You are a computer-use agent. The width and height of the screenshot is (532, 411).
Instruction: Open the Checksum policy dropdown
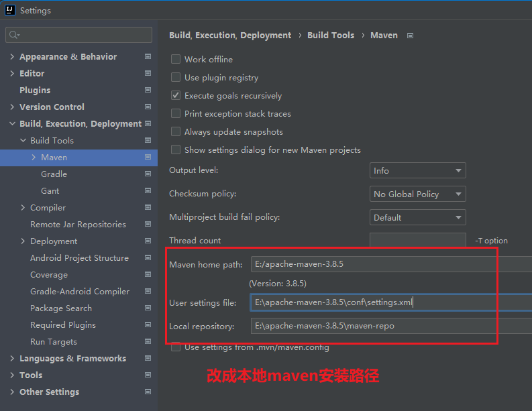(417, 194)
